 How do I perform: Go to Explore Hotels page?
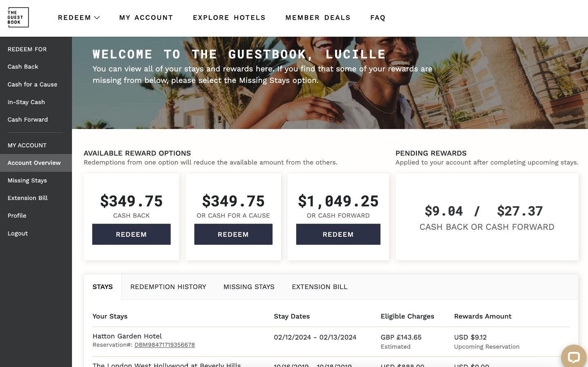(229, 18)
